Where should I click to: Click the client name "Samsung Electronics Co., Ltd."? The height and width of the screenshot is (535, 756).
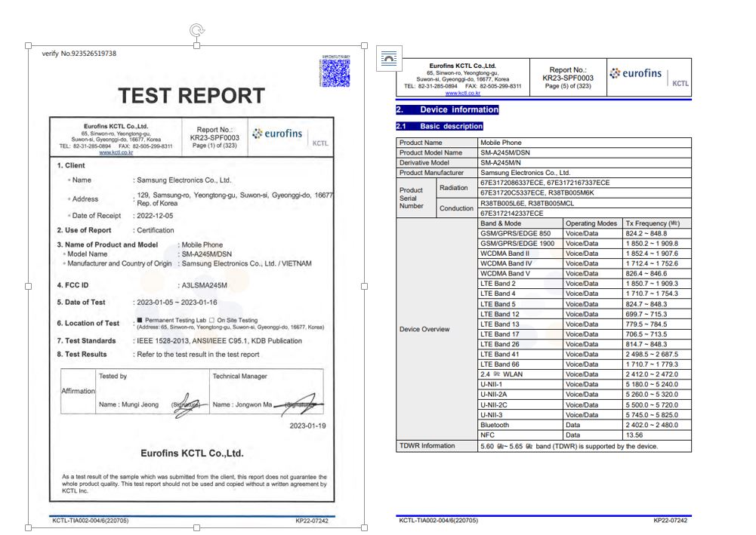click(184, 180)
